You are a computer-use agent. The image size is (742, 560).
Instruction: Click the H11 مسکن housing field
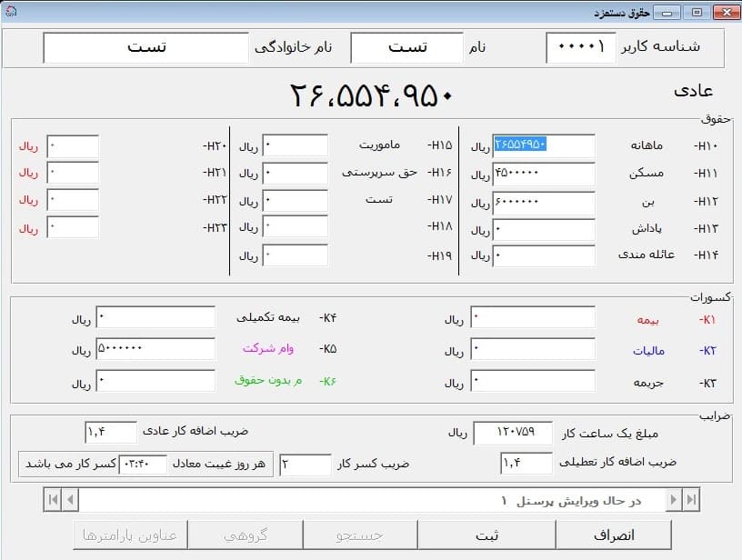click(544, 174)
